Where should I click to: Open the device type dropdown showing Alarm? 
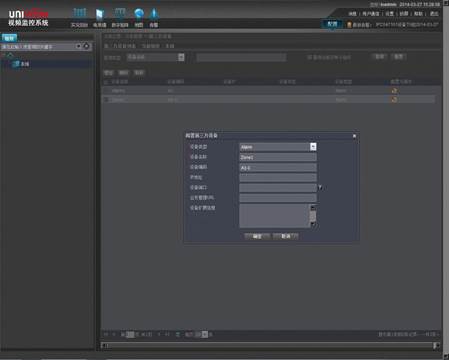[x=278, y=147]
